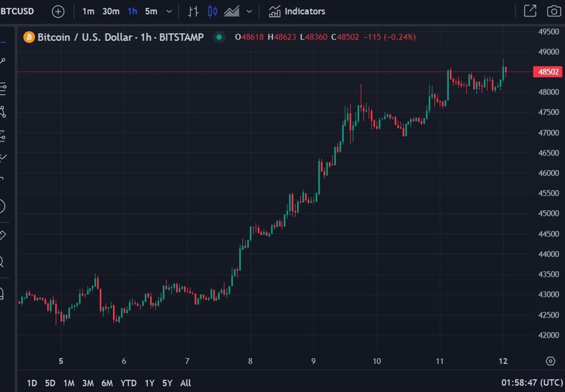Click the 49000 price scale label
The width and height of the screenshot is (565, 392).
549,52
